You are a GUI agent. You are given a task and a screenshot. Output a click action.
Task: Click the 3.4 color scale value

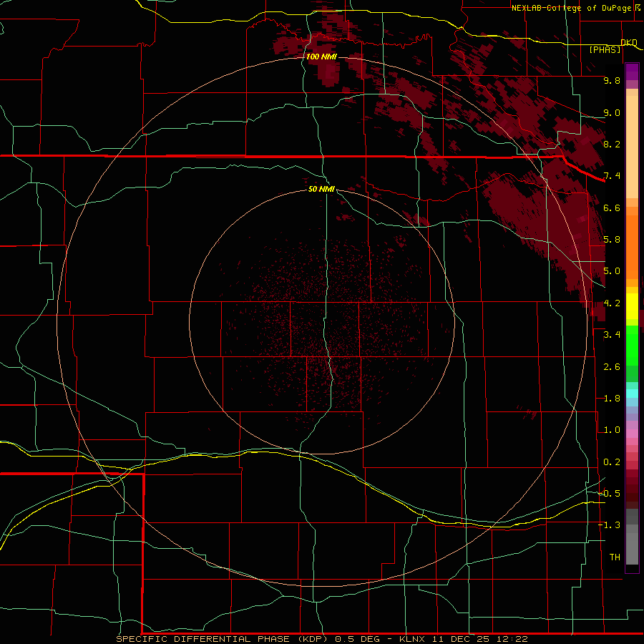tap(612, 335)
